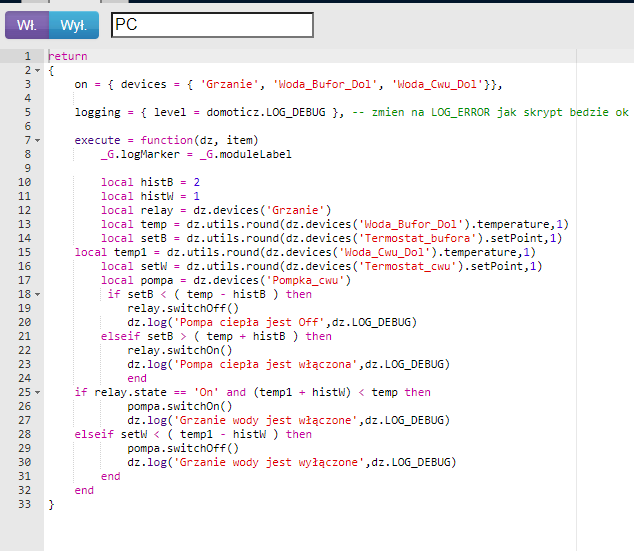Click line number 1 in the gutter
Screen dimensions: 634x551
(27, 56)
